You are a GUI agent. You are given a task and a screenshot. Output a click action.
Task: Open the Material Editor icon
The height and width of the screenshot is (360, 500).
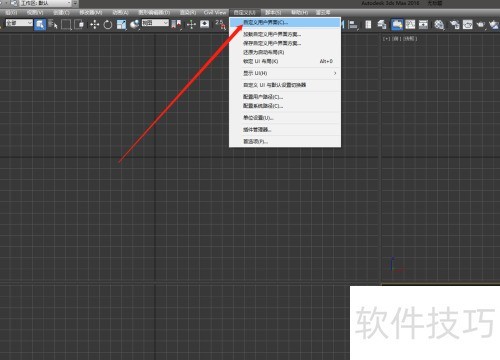click(x=439, y=25)
